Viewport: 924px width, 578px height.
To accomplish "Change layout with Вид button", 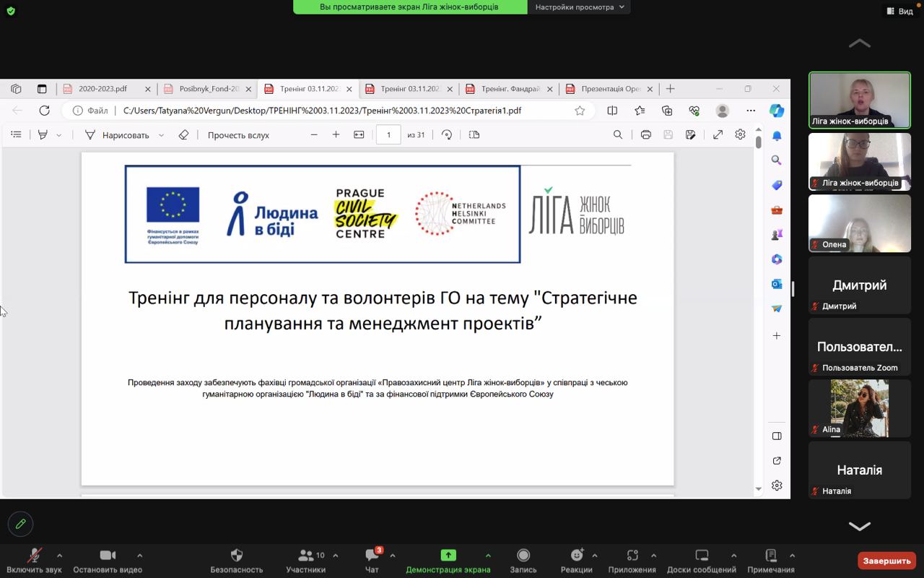I will point(900,11).
